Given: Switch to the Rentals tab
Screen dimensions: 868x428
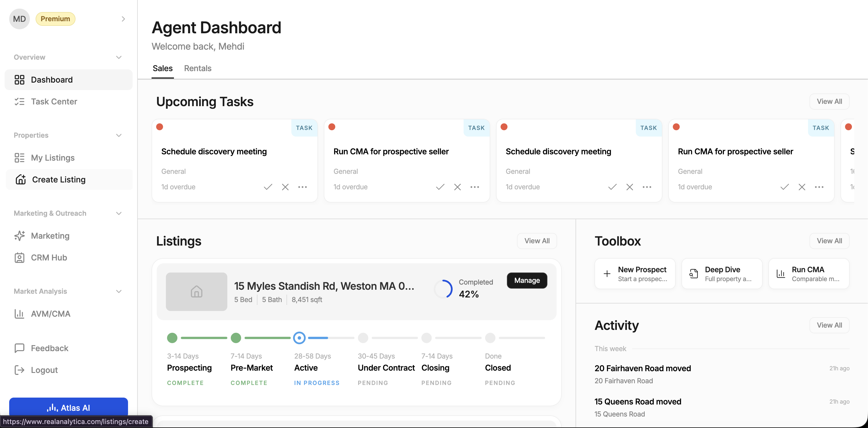Looking at the screenshot, I should 197,68.
